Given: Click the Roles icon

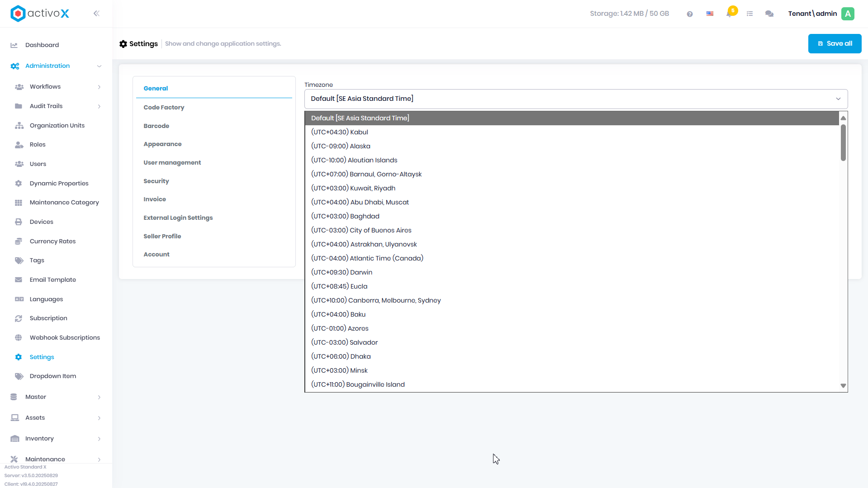Looking at the screenshot, I should pyautogui.click(x=19, y=145).
